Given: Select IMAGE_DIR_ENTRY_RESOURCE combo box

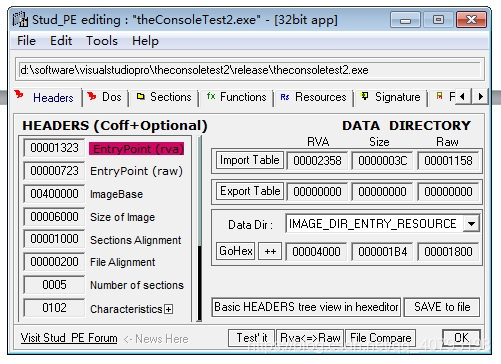Looking at the screenshot, I should [382, 224].
